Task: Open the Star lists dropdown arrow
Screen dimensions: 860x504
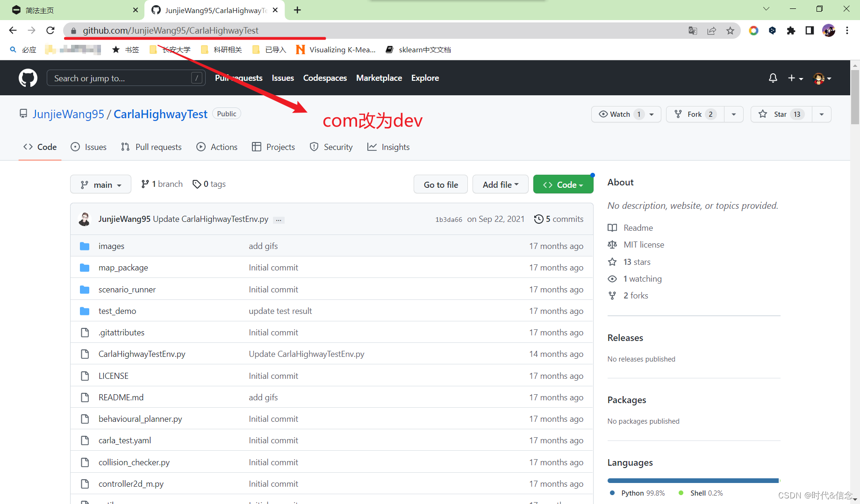Action: [822, 114]
